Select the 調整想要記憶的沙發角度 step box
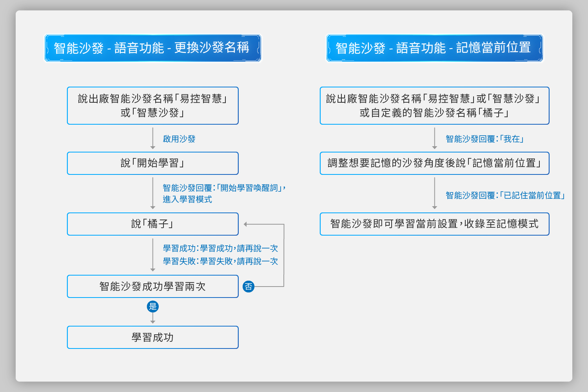This screenshot has height=392, width=588. (x=434, y=163)
